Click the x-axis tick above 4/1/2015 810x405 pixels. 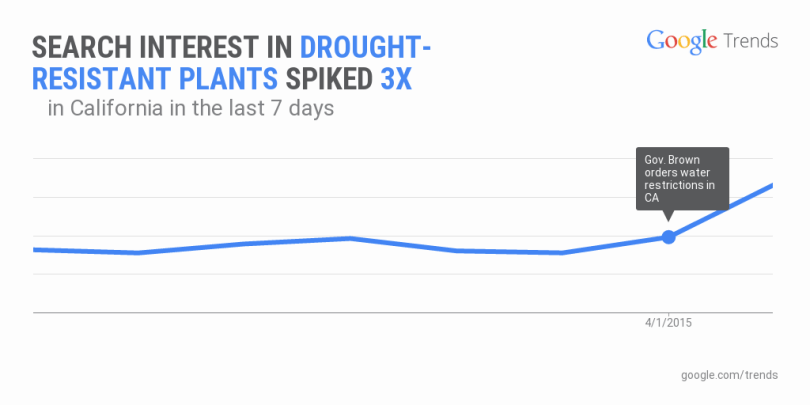tap(669, 314)
